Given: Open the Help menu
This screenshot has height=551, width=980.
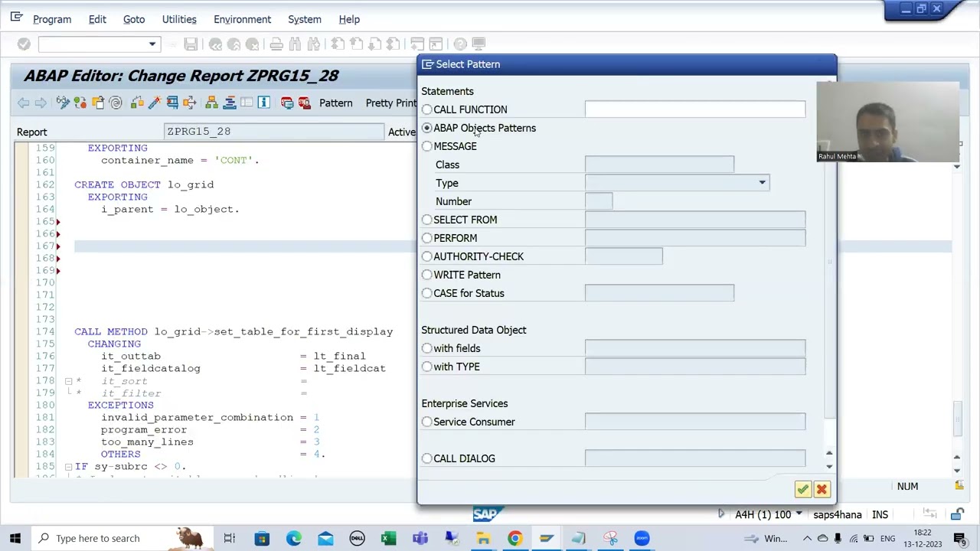Looking at the screenshot, I should tap(349, 19).
